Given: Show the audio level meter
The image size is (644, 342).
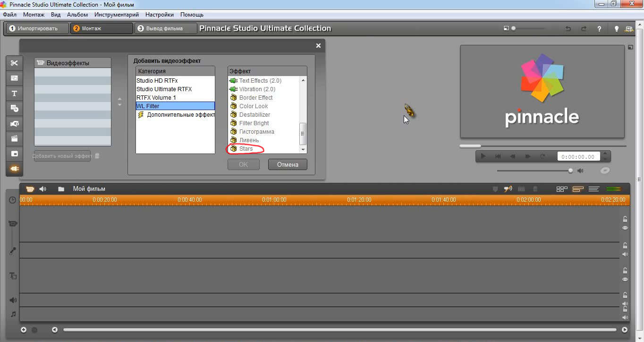Looking at the screenshot, I should [614, 189].
